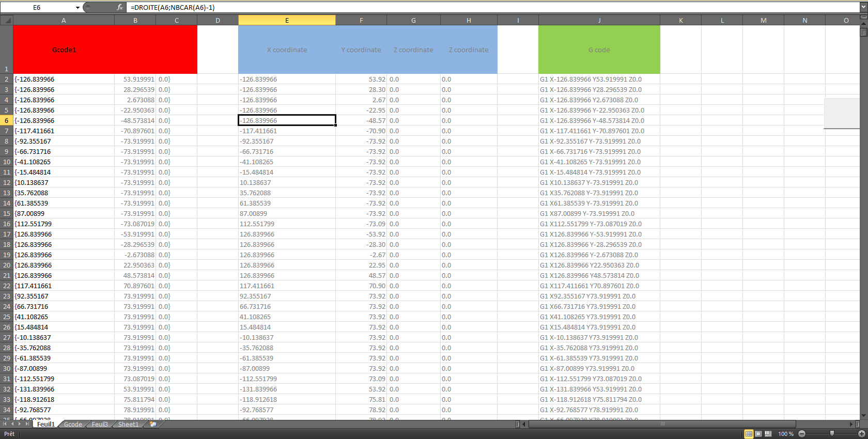The width and height of the screenshot is (868, 439).
Task: Enable Page Break Preview view
Action: pyautogui.click(x=768, y=434)
